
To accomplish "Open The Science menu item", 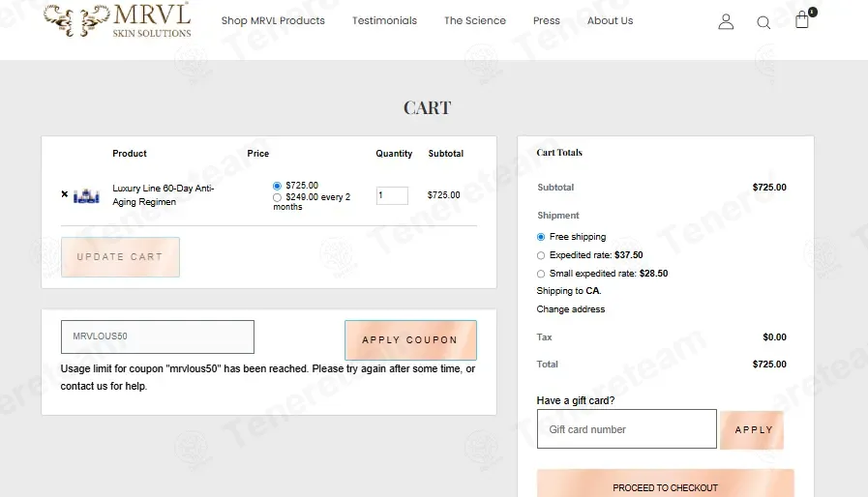I will [x=475, y=21].
